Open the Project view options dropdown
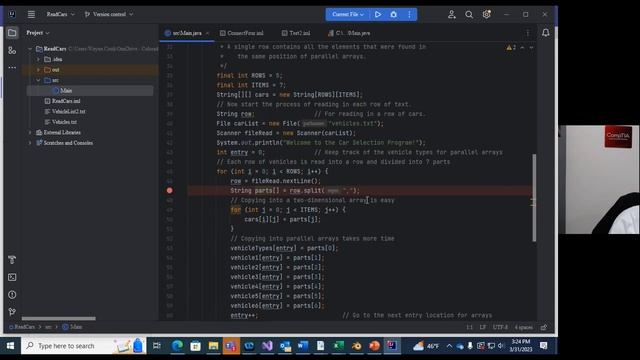 38,33
